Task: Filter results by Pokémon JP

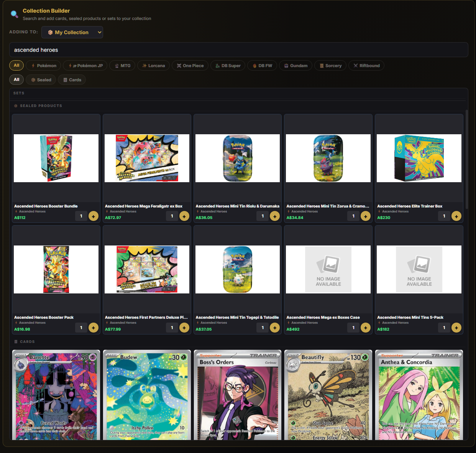Action: coord(85,66)
